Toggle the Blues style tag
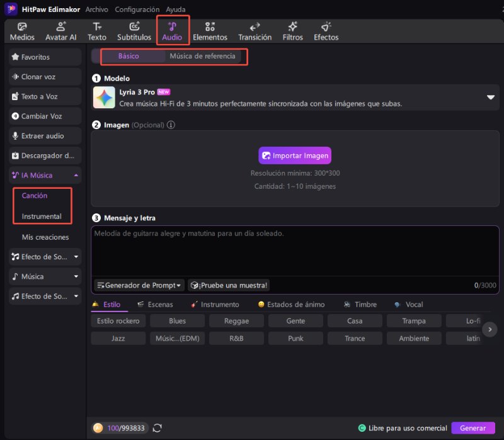 (x=178, y=321)
